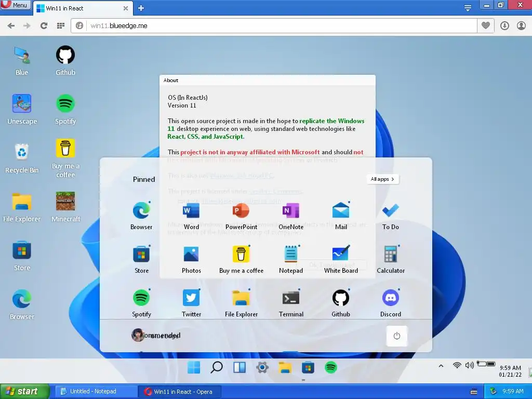Launch Unescape from the desktop
This screenshot has height=399, width=532.
tap(22, 110)
